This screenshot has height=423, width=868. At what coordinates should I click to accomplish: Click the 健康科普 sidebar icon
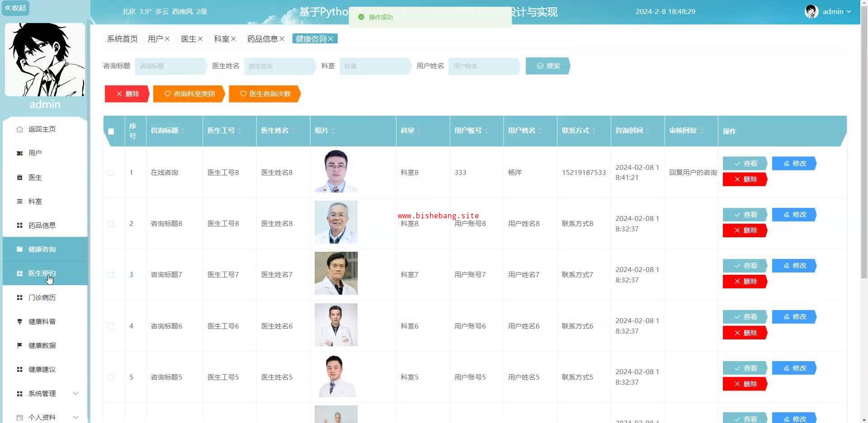19,321
